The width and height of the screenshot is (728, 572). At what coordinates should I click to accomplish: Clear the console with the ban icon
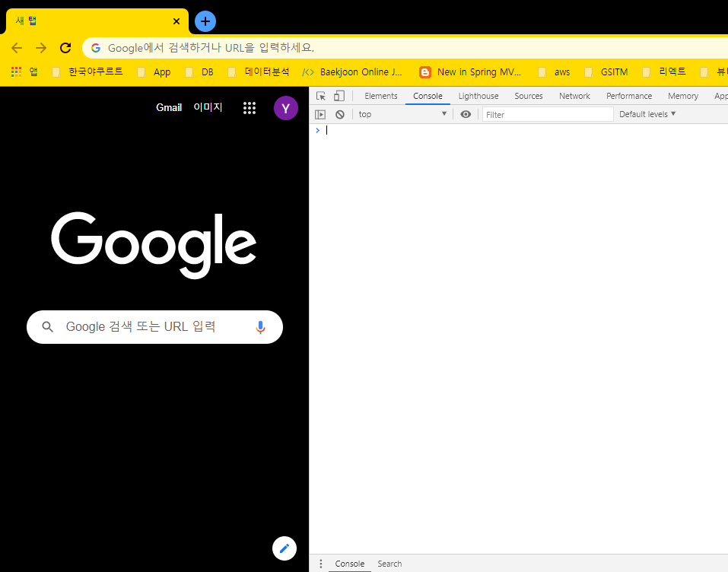coord(340,115)
